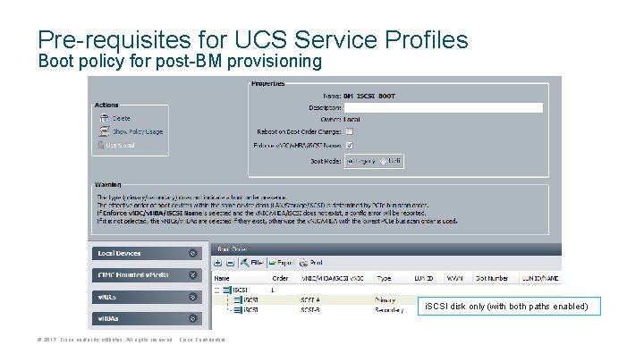Click the greyed Use Global icon
This screenshot has height=362, width=644.
101,145
